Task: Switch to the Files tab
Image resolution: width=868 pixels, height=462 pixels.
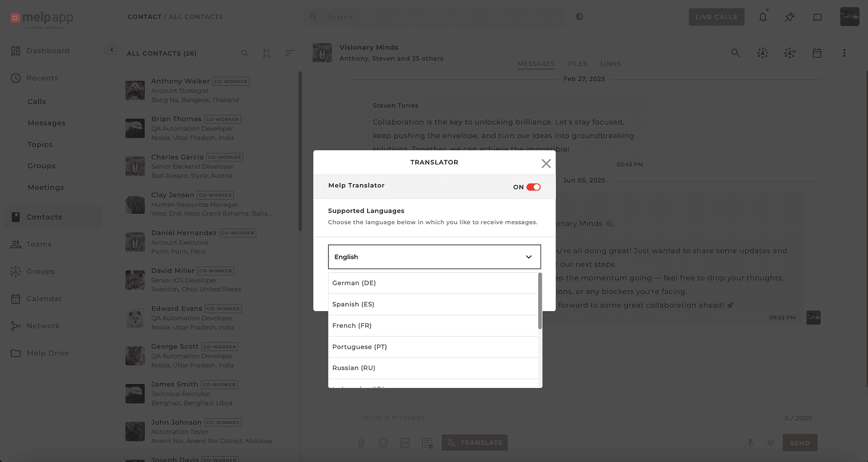Action: click(577, 64)
